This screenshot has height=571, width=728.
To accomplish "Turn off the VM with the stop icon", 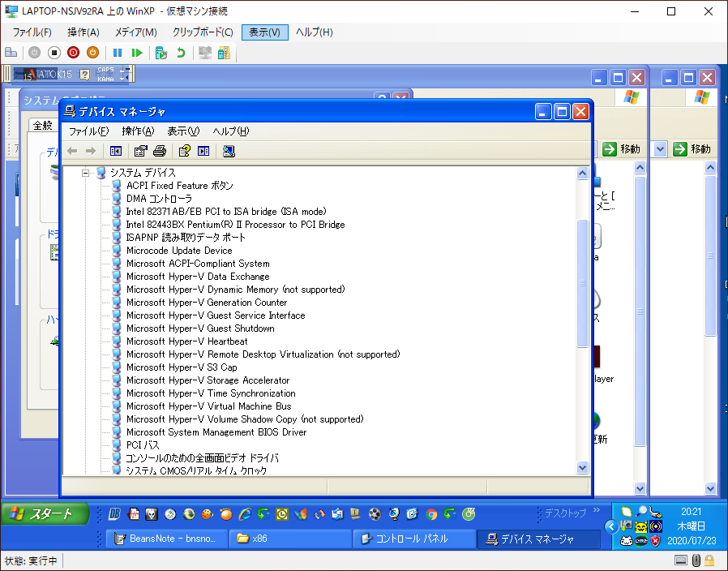I will point(54,53).
